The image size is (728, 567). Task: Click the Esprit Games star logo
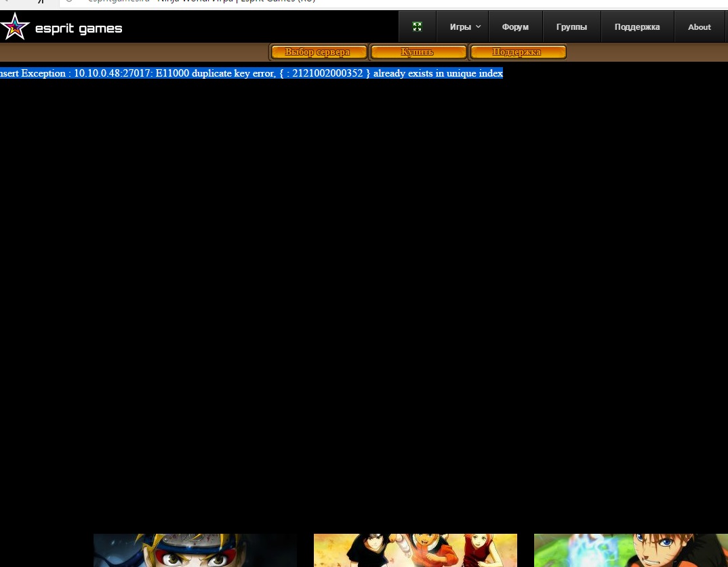tap(15, 27)
